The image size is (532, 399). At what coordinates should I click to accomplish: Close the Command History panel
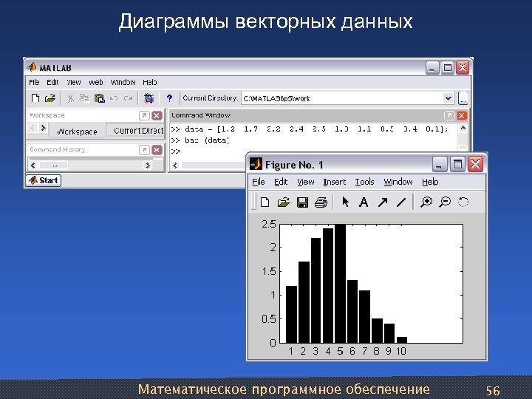coord(157,149)
